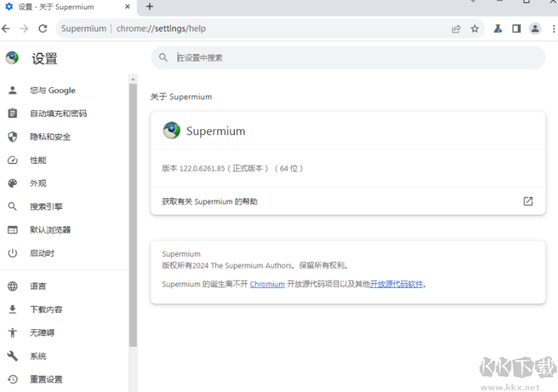Click the browser window icon beside 默认浏览器
The height and width of the screenshot is (392, 558).
12,230
